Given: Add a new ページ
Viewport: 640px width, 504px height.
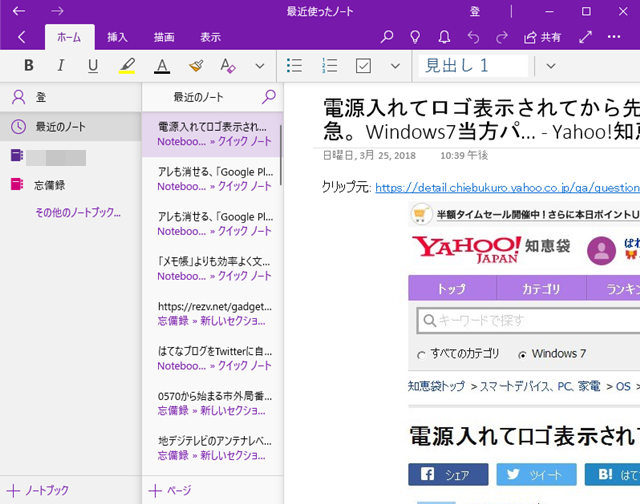Looking at the screenshot, I should tap(170, 490).
